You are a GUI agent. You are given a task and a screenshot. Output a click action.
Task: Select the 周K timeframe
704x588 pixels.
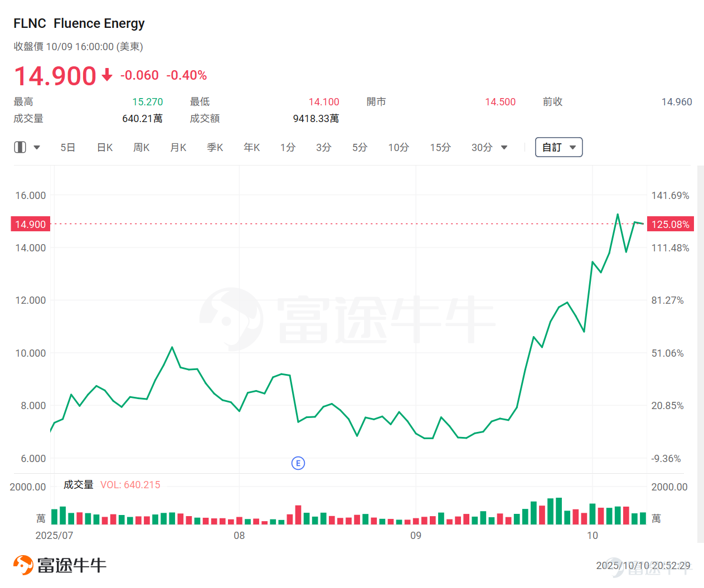142,147
